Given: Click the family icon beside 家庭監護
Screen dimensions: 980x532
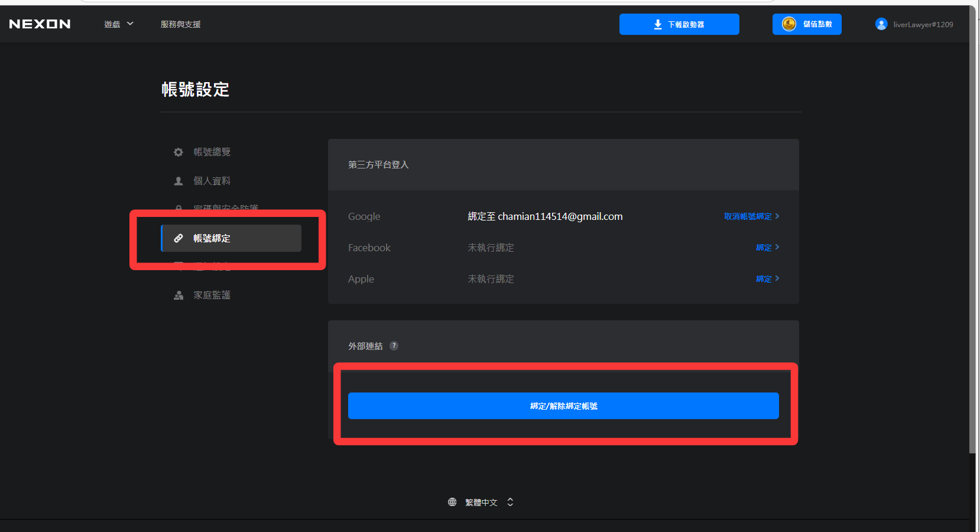Looking at the screenshot, I should click(178, 296).
